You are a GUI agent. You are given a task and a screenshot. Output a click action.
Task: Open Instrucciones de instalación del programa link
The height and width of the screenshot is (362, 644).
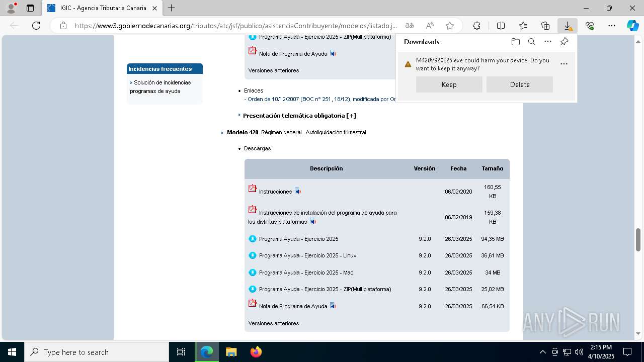[x=323, y=217]
